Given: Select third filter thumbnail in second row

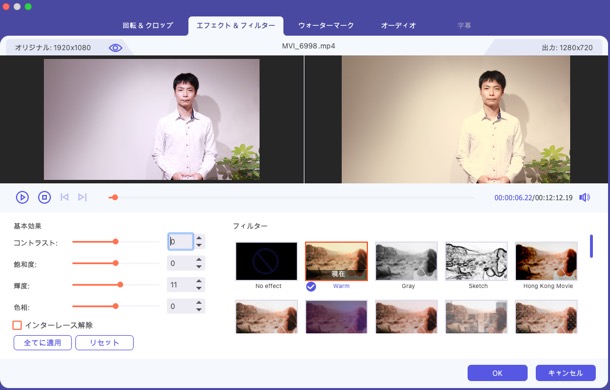Looking at the screenshot, I should coord(407,317).
